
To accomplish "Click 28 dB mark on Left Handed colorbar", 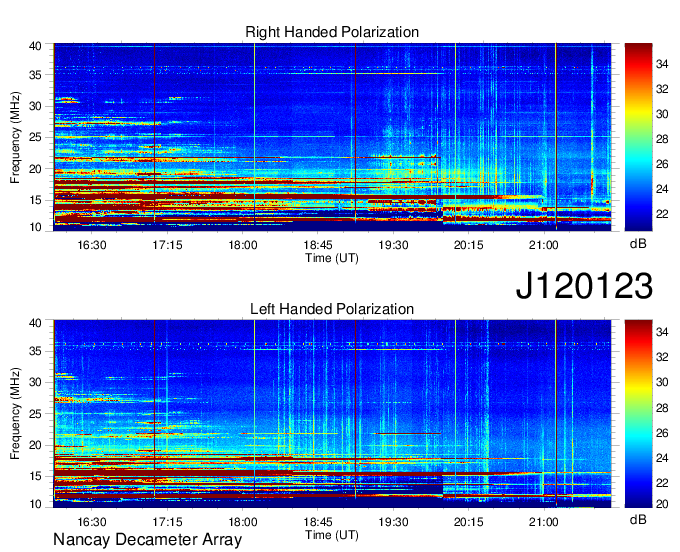I will [x=662, y=408].
